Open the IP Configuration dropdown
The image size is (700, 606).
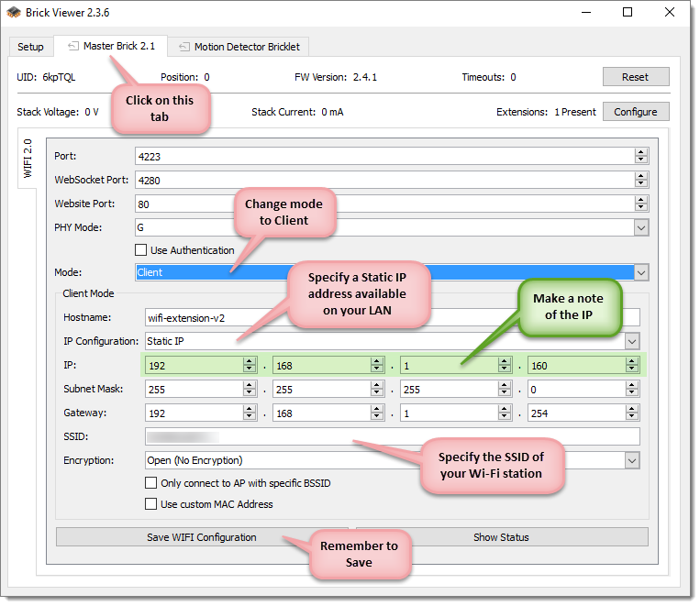pos(632,341)
